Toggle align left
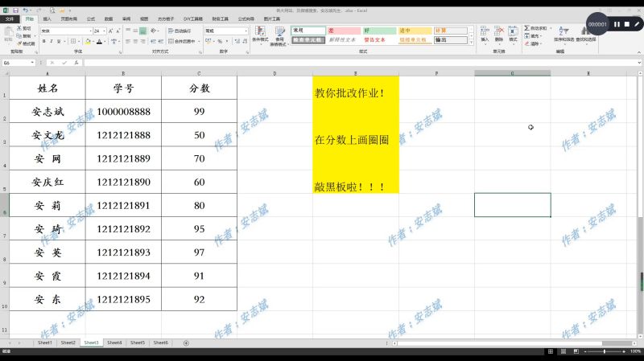 click(x=128, y=42)
